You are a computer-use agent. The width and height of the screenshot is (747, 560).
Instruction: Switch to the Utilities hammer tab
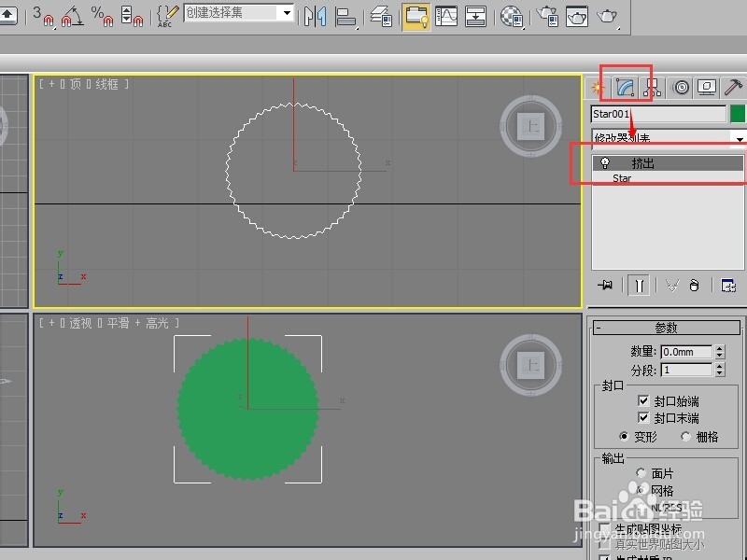[x=734, y=87]
